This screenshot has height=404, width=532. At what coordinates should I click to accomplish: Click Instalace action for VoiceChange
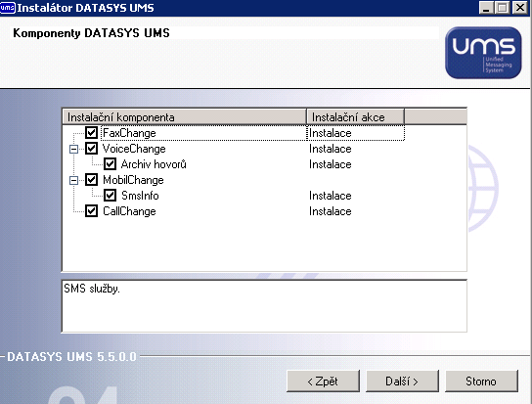coord(331,149)
